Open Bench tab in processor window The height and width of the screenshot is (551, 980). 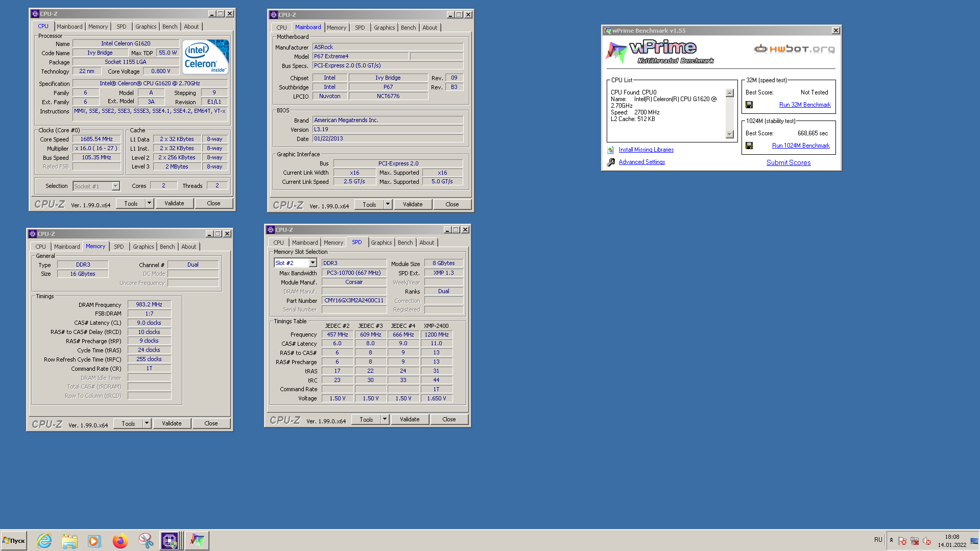[x=170, y=27]
